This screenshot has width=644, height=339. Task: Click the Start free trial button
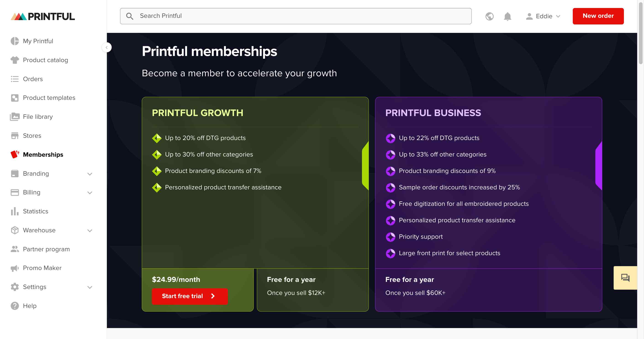pos(190,296)
